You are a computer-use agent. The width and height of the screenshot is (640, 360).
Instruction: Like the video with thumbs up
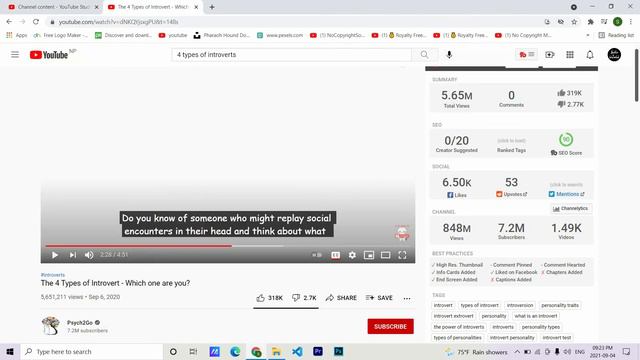[269, 298]
